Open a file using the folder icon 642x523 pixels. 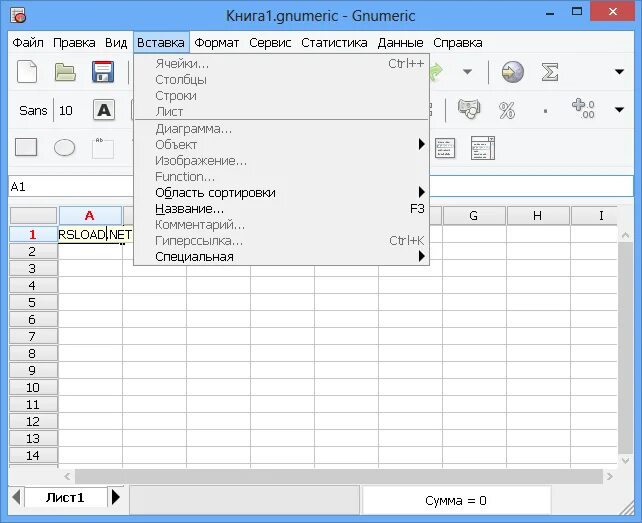pos(65,72)
